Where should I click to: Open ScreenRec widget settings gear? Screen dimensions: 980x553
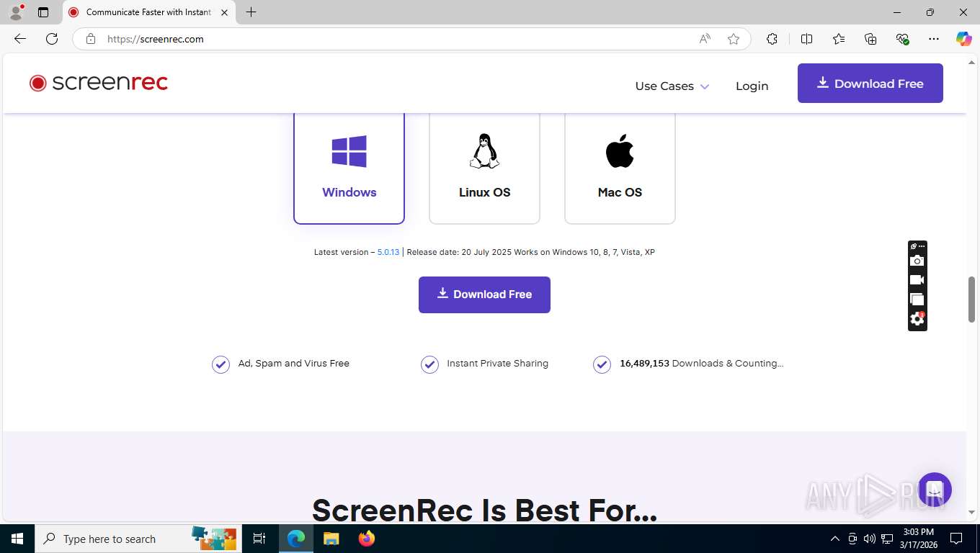coord(917,318)
